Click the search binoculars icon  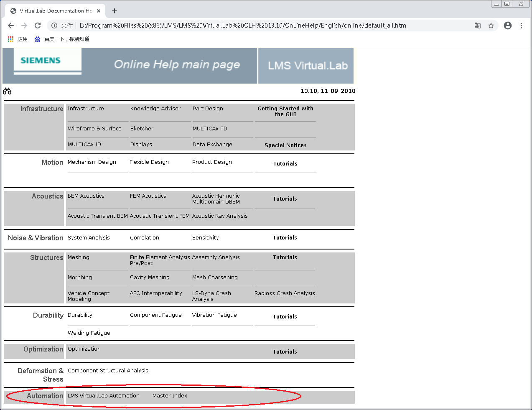[7, 90]
